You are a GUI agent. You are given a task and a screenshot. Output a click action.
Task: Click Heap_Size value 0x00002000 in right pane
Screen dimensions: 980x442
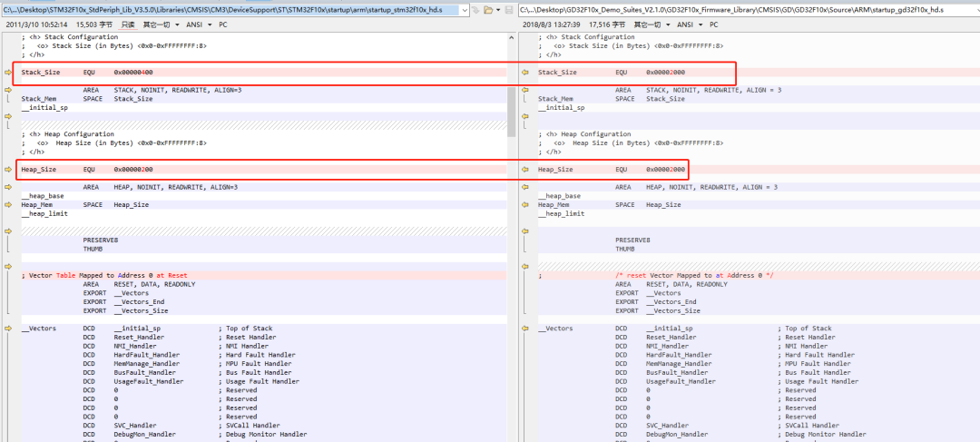(x=666, y=170)
